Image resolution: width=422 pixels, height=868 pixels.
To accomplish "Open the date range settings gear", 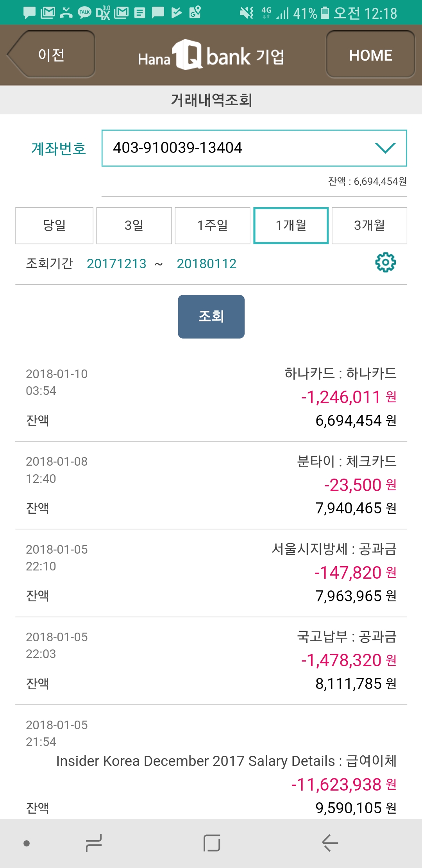I will 385,262.
